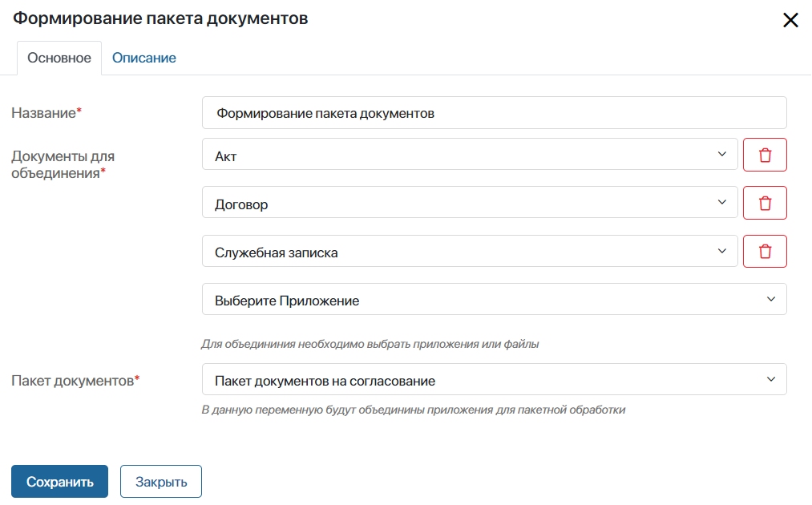Screen dimensions: 812x505
Task: Save the form with Сохранить
Action: click(59, 482)
